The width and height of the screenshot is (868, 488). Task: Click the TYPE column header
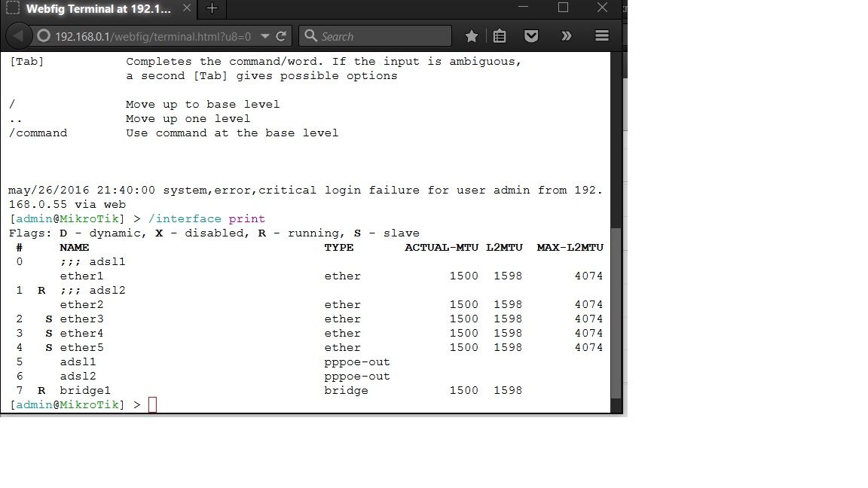[339, 247]
